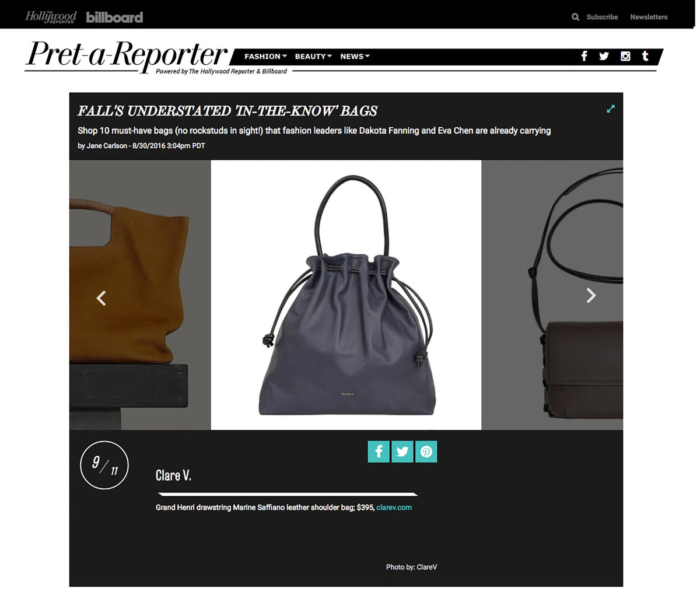Viewport: 700px width, 602px height.
Task: Visit the clarev.com link
Action: pyautogui.click(x=394, y=508)
